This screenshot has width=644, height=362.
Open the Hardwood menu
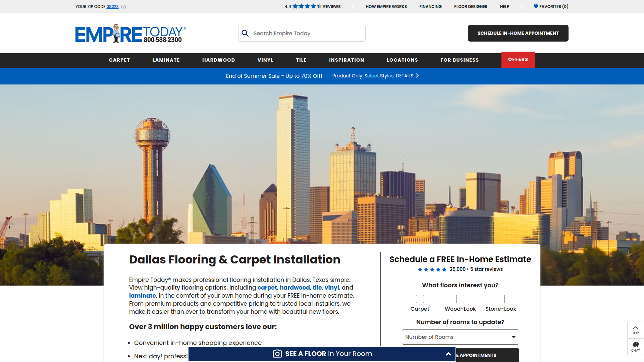click(x=218, y=60)
